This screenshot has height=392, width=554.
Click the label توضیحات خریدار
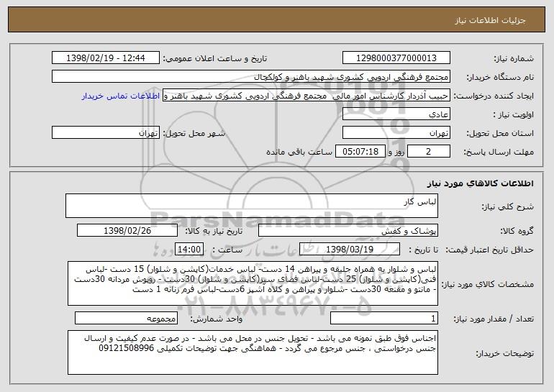click(x=505, y=353)
